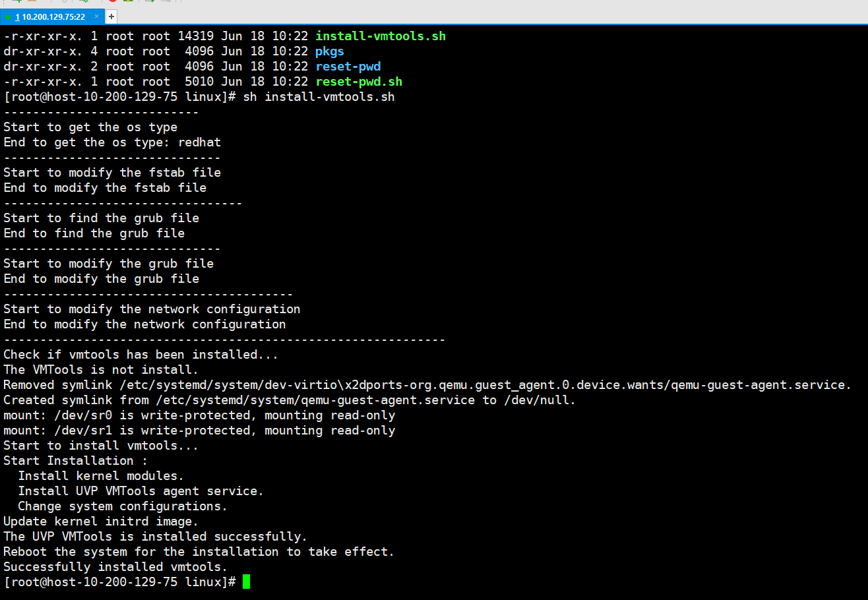Click the 'Created symlink from' output line
868x600 pixels.
click(x=290, y=400)
